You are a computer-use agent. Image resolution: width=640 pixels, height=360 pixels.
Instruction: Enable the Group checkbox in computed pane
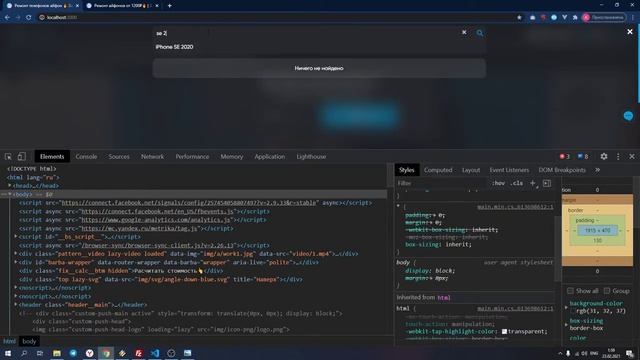tap(607, 291)
